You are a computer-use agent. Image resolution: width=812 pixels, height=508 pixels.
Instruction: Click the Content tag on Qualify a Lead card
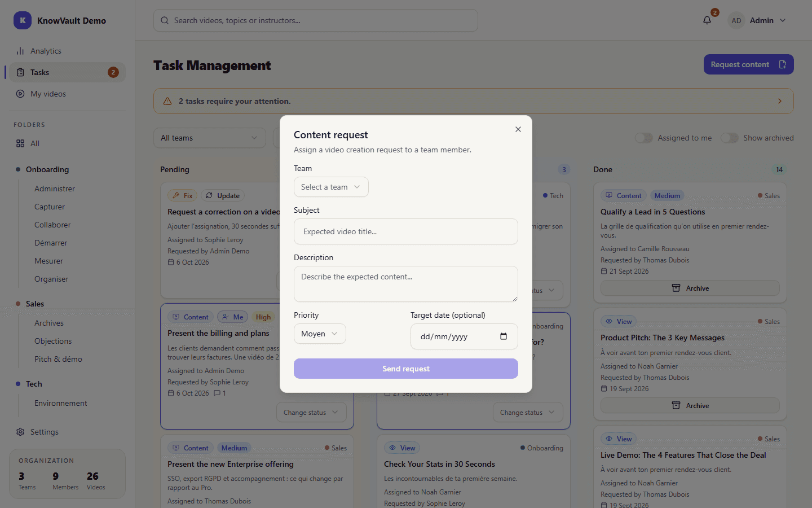[x=624, y=196]
